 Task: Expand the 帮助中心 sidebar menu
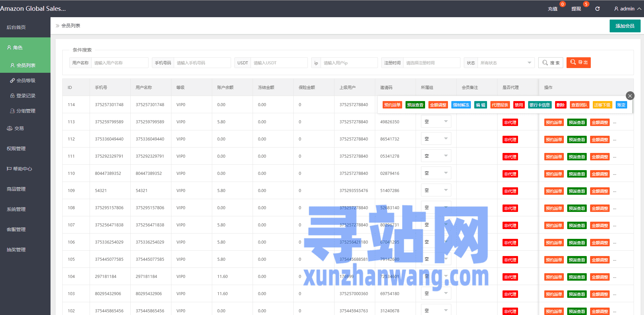[25, 169]
